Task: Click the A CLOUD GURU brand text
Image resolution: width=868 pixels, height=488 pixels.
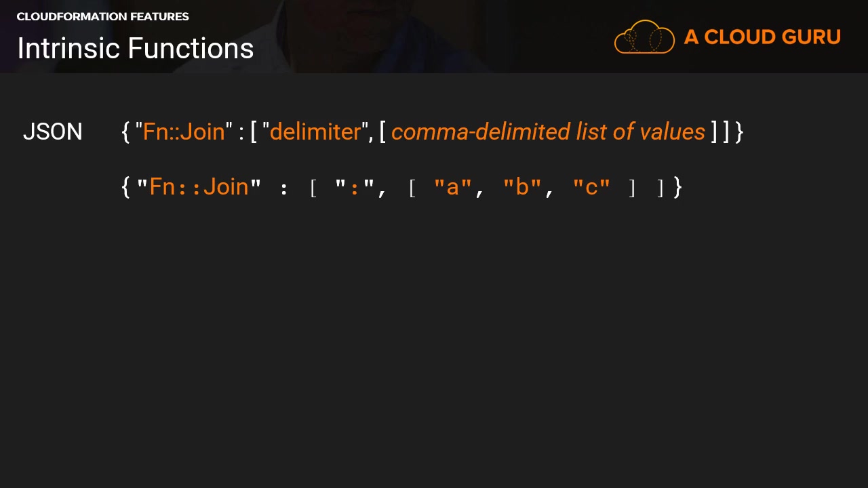Action: (762, 37)
